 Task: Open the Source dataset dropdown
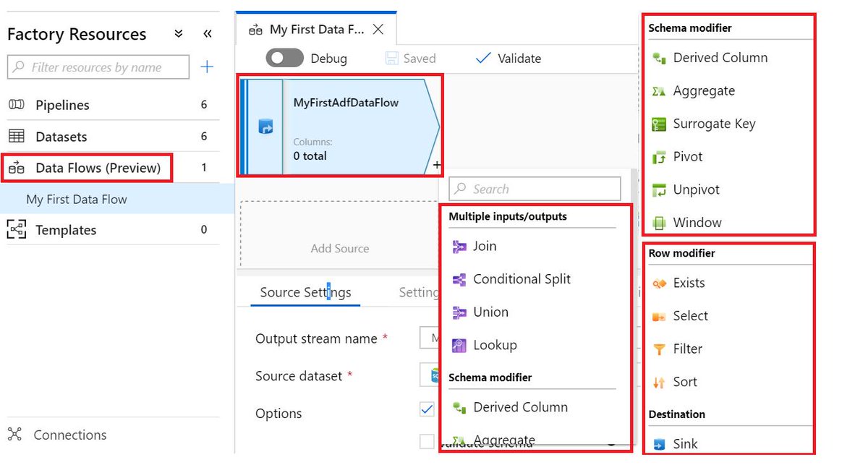click(x=430, y=376)
